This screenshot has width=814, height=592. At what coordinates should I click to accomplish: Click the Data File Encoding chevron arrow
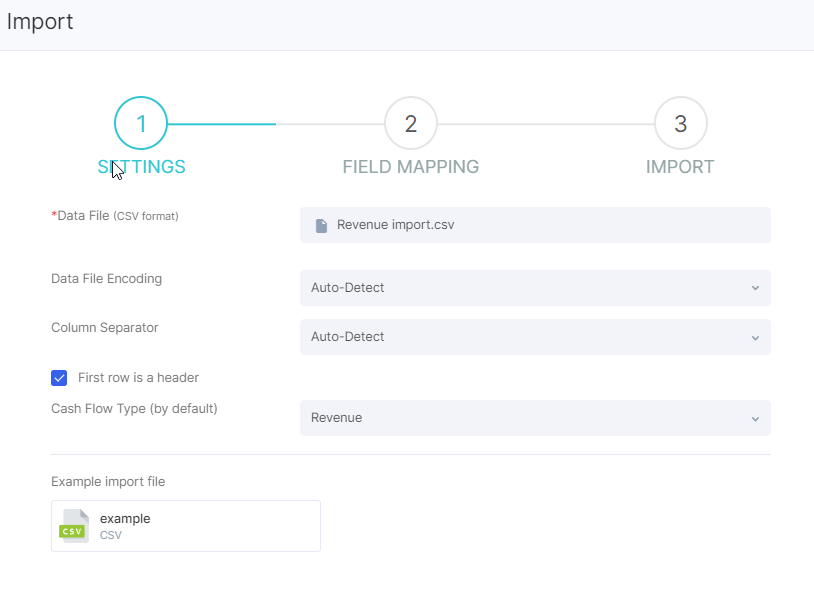755,288
